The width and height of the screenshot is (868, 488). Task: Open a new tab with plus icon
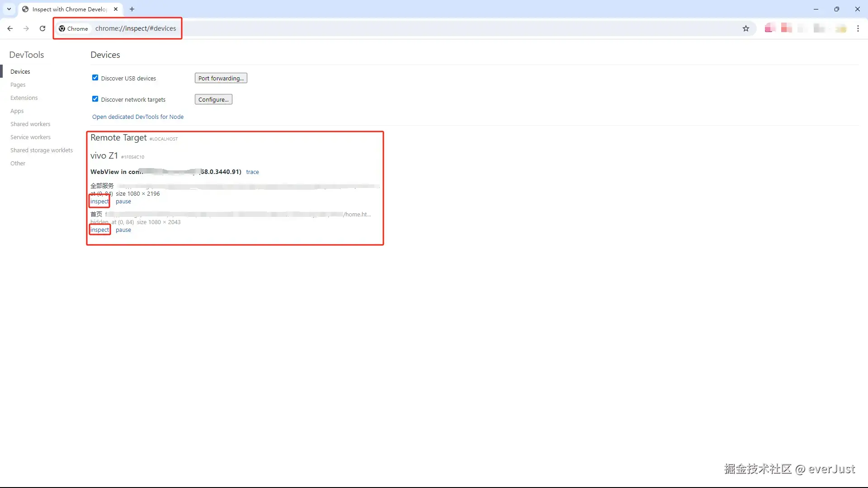pyautogui.click(x=132, y=9)
